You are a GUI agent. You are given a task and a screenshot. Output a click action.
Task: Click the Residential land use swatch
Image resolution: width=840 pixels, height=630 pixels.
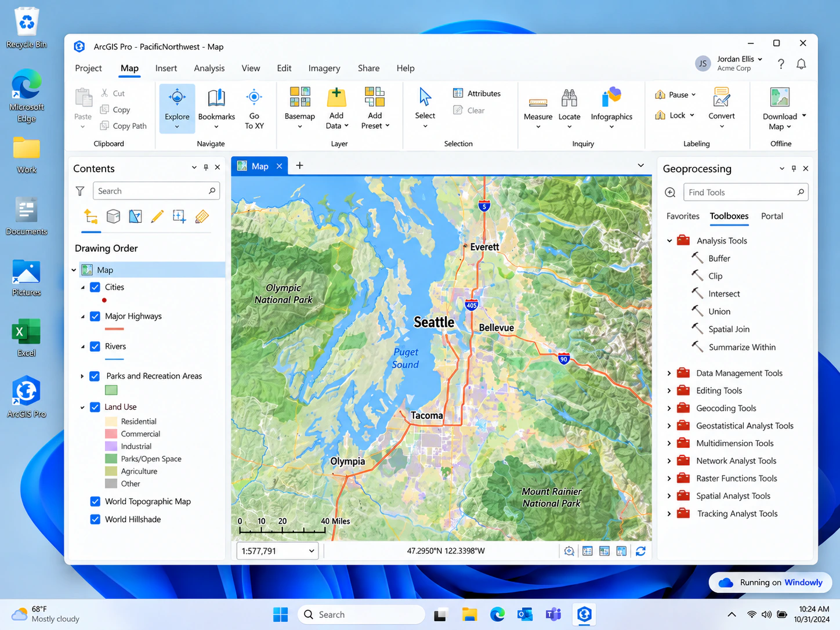coord(111,421)
